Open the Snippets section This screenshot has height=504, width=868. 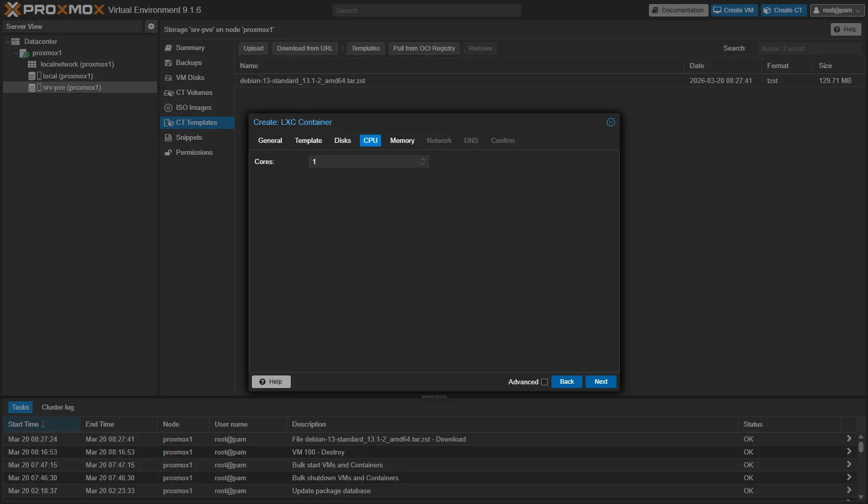188,138
